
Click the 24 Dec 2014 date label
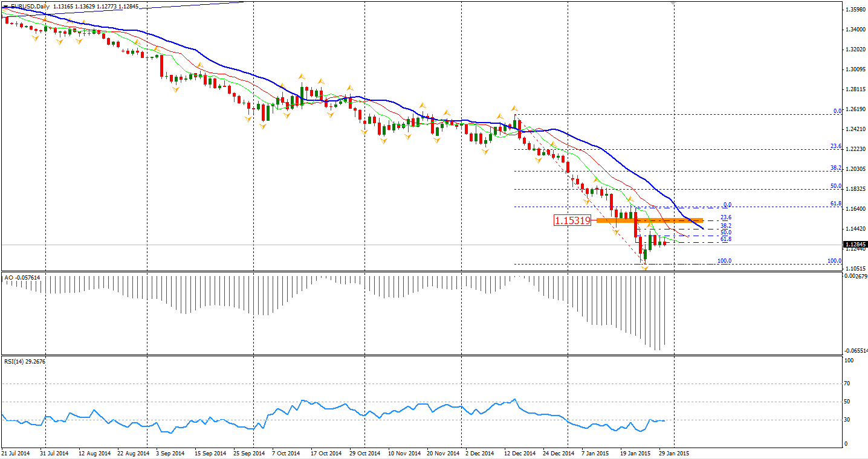559,452
